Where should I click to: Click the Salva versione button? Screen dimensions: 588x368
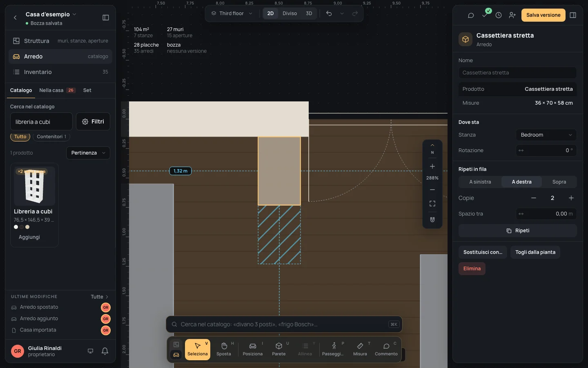coord(543,15)
